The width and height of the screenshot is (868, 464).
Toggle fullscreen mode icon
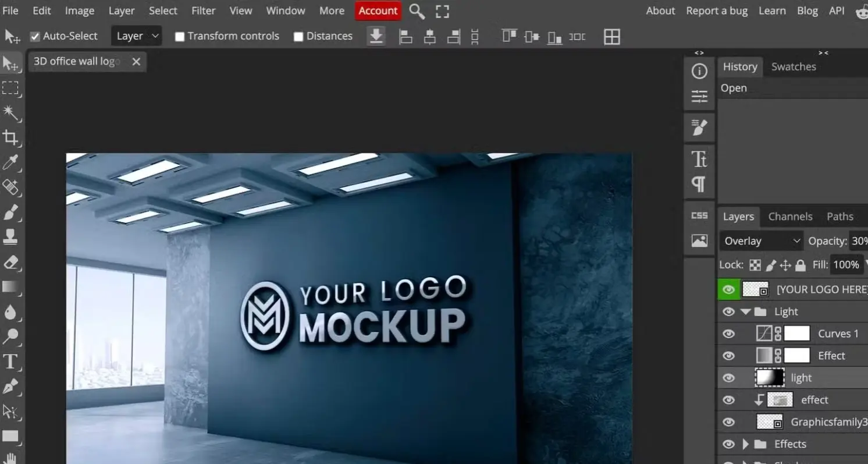pyautogui.click(x=443, y=11)
